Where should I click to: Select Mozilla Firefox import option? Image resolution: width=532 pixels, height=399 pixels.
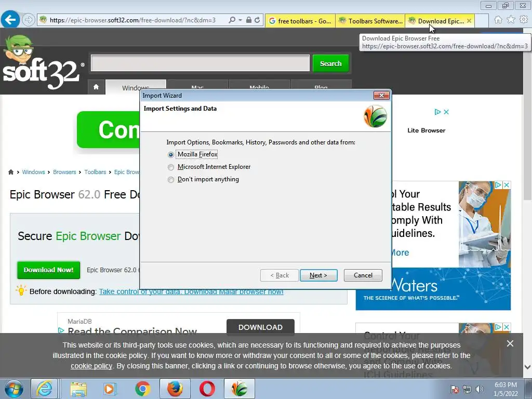coord(192,154)
